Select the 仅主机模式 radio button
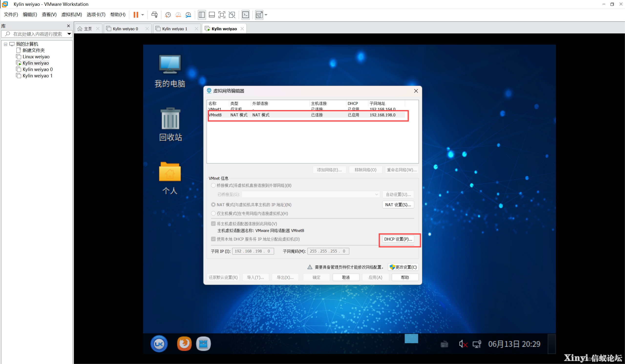Screen dimensions: 625x364 tap(213, 213)
